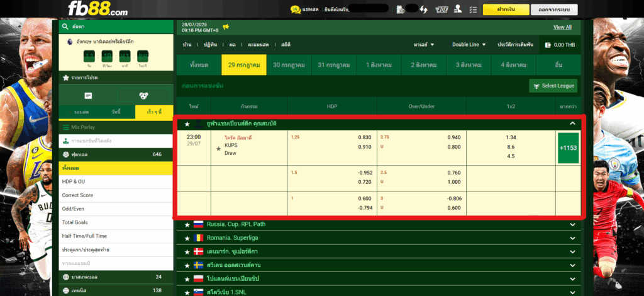Switch to the รอบสด sidebar tab

coord(78,112)
